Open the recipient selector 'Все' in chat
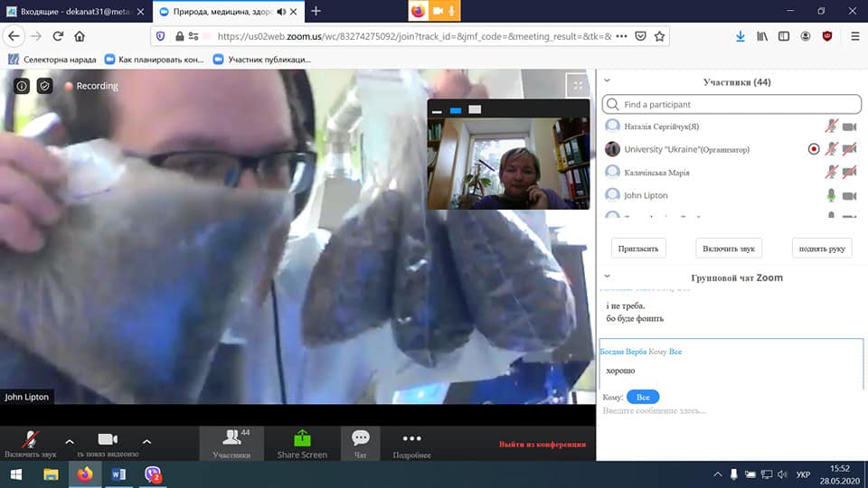 pos(643,397)
